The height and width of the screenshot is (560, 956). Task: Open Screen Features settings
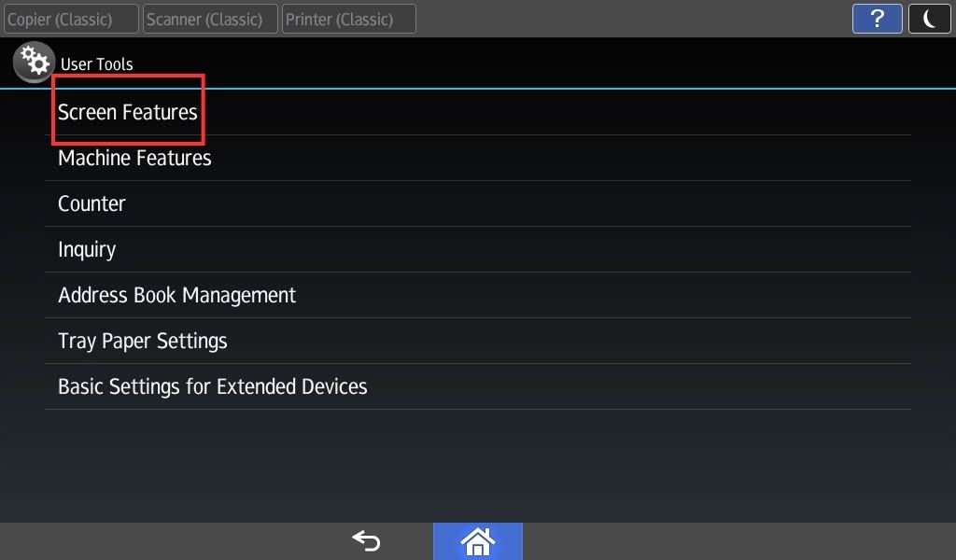(x=478, y=112)
